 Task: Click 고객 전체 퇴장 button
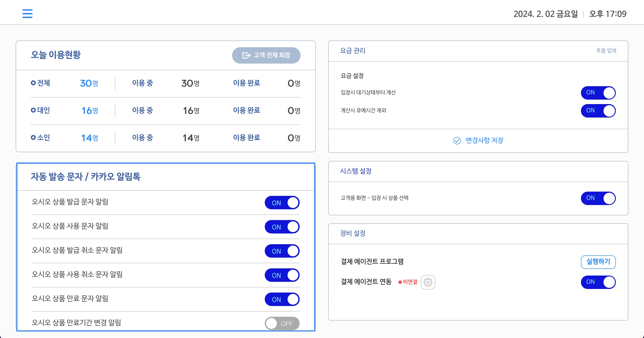(266, 55)
